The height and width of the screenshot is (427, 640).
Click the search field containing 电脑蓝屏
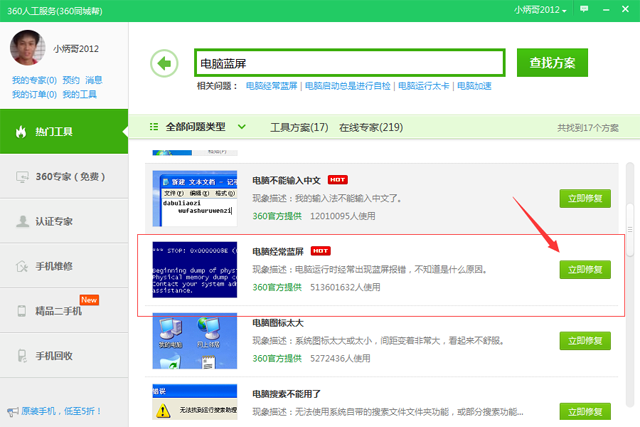coord(350,64)
